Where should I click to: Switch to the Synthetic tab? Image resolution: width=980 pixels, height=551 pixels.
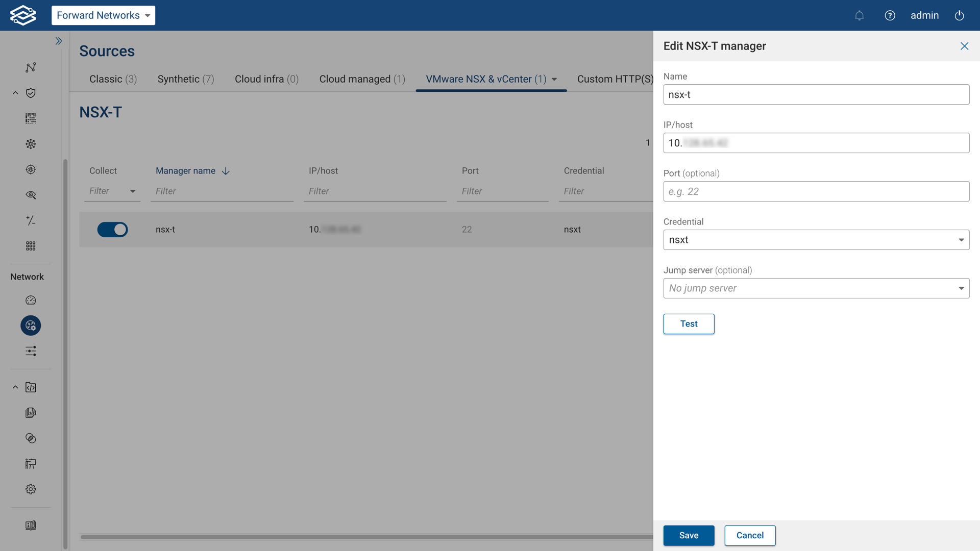pos(185,79)
